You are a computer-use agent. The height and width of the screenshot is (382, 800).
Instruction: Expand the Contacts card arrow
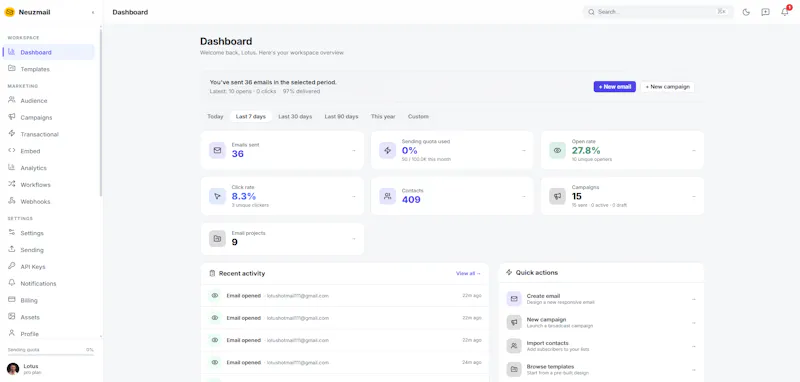523,196
